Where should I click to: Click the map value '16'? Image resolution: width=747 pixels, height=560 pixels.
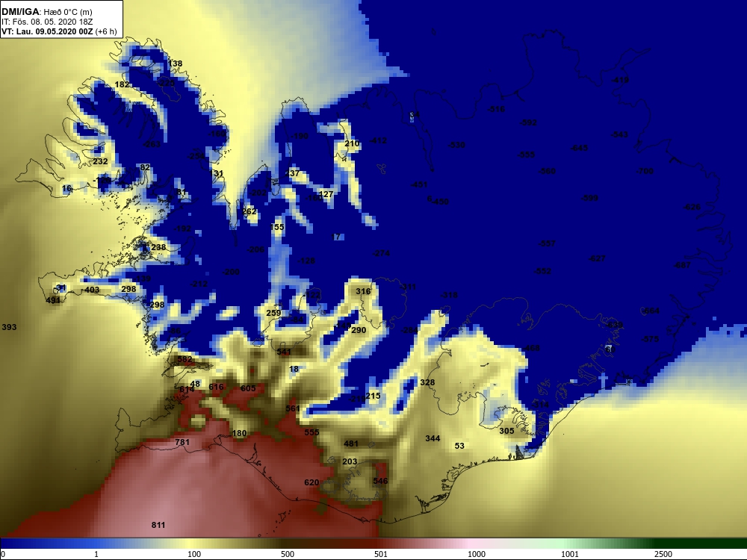pyautogui.click(x=66, y=188)
